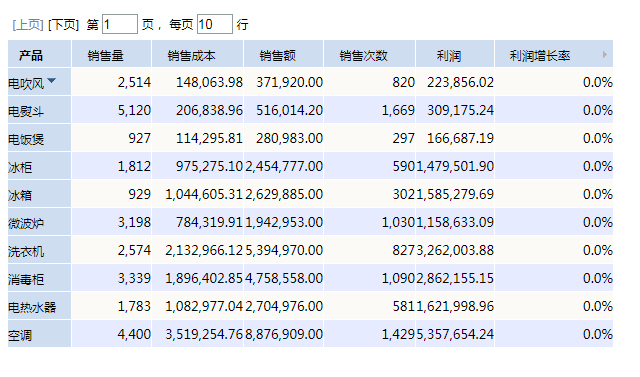640x377 pixels.
Task: Click sales volume cell 1,812
Action: 111,166
